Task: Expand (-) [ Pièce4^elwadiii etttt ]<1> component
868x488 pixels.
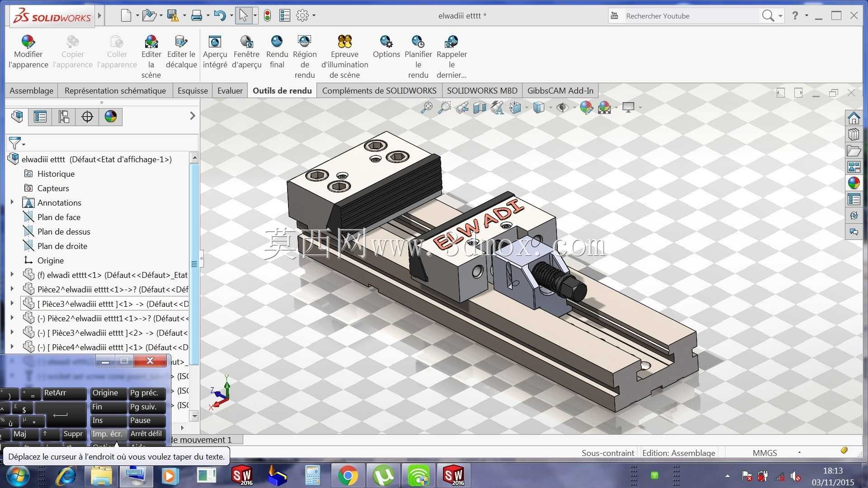Action: [x=12, y=347]
